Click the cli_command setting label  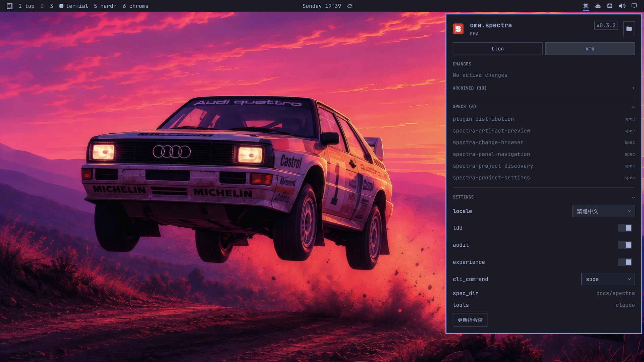point(470,279)
